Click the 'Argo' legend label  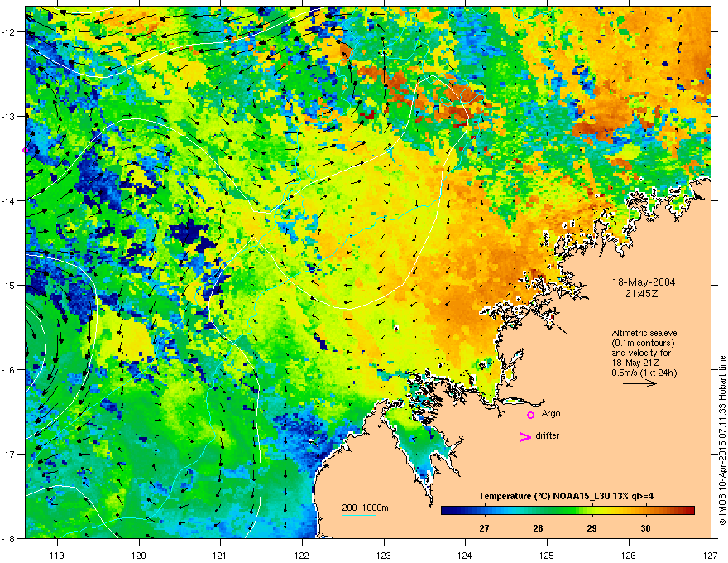pos(551,414)
